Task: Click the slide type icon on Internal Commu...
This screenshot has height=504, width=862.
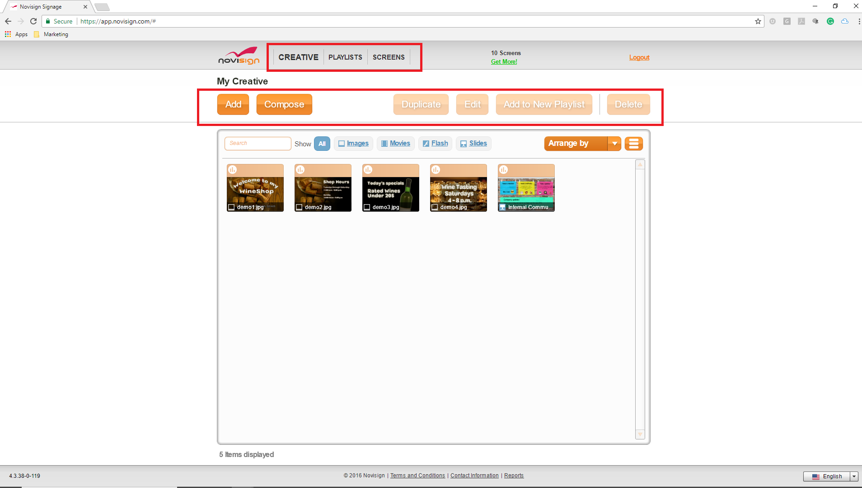Action: (x=502, y=207)
